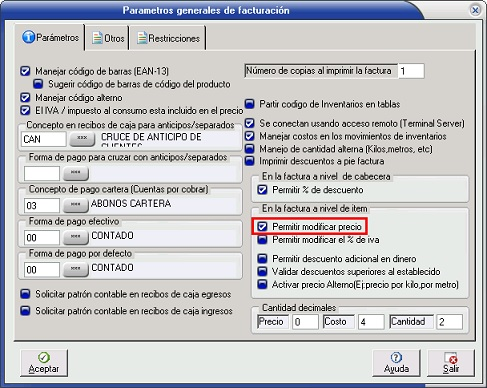Open lookup for Forma de pago efectivo
The width and height of the screenshot is (487, 388).
[x=76, y=237]
